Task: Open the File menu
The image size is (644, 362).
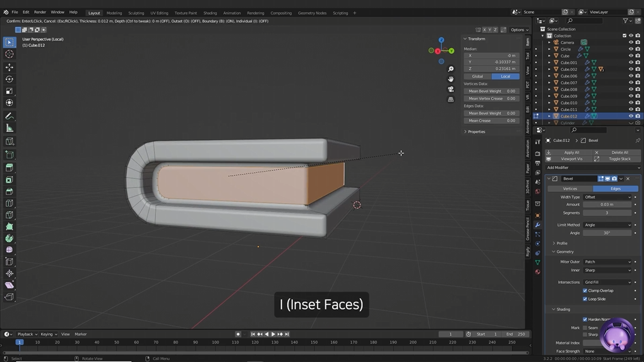Action: (15, 13)
